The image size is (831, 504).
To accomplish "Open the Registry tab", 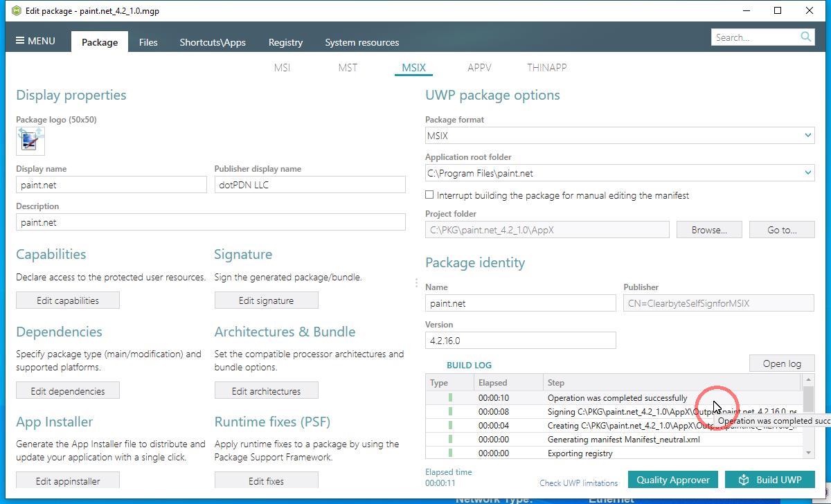I will click(285, 42).
